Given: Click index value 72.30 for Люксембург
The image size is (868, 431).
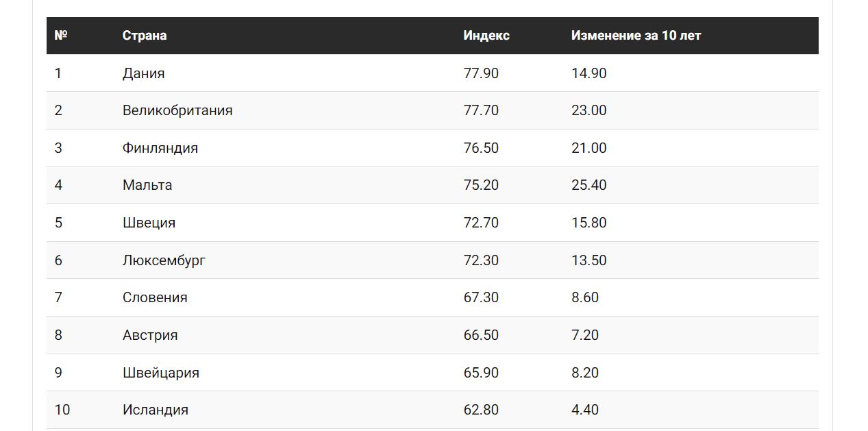Looking at the screenshot, I should [481, 260].
